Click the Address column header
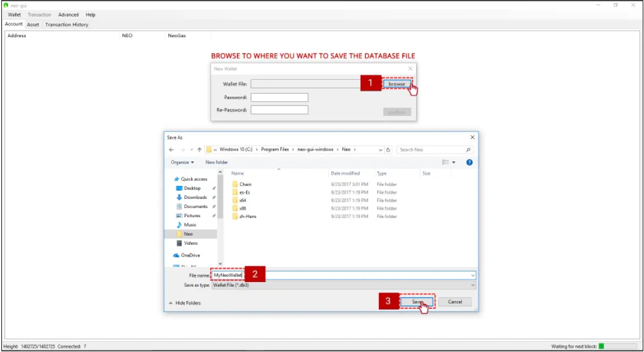 pos(17,36)
